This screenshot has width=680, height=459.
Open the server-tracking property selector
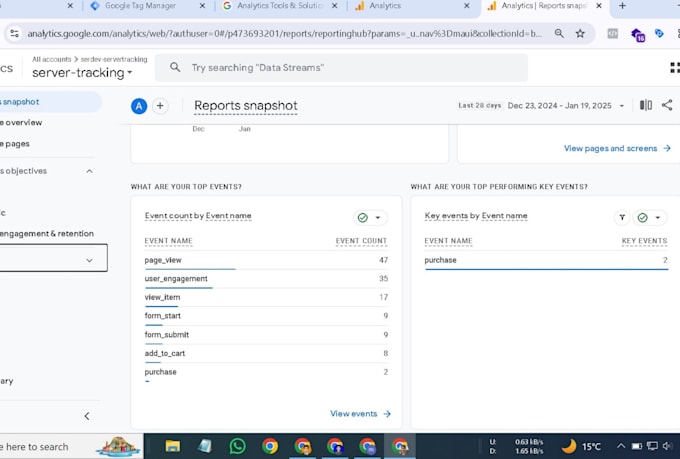point(82,72)
